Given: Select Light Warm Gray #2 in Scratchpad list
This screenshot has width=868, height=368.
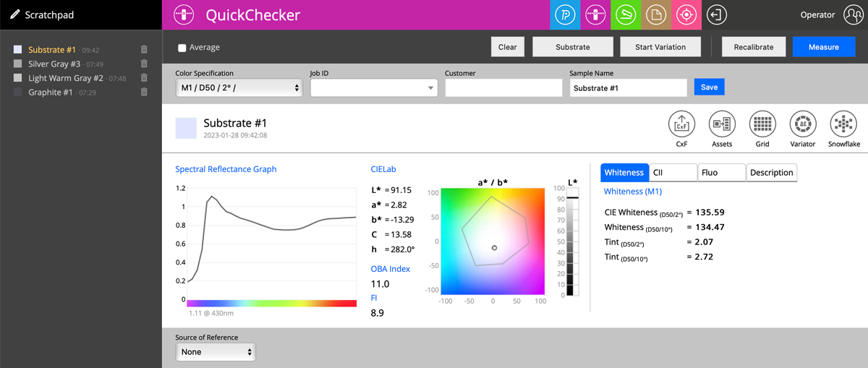Looking at the screenshot, I should (x=66, y=78).
